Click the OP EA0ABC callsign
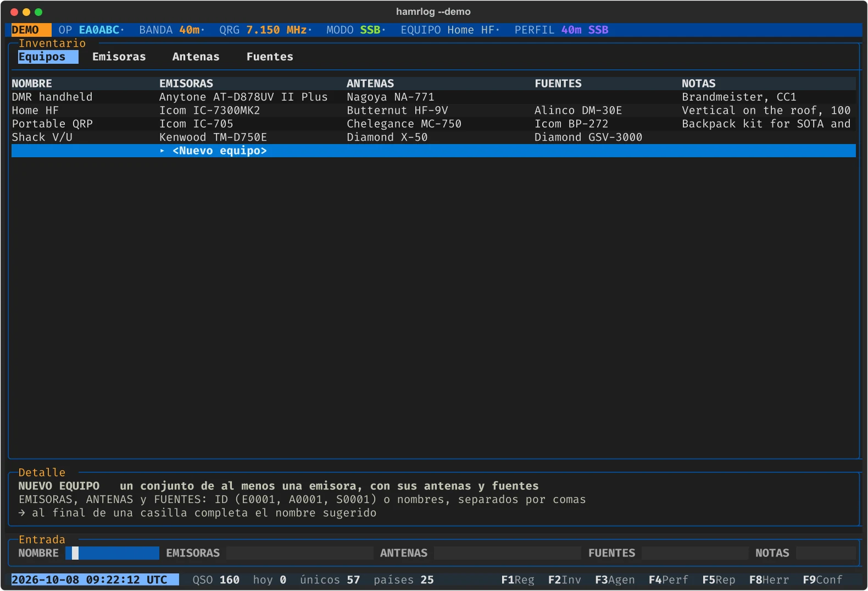 89,30
